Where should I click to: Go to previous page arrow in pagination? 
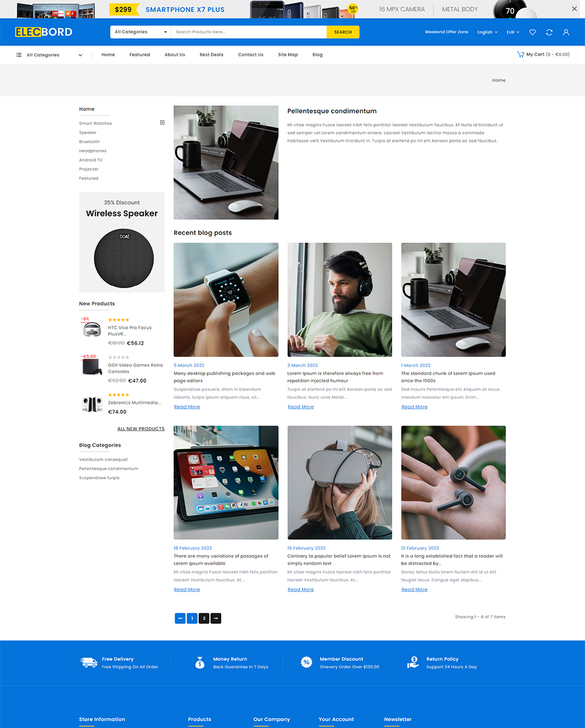tap(180, 618)
